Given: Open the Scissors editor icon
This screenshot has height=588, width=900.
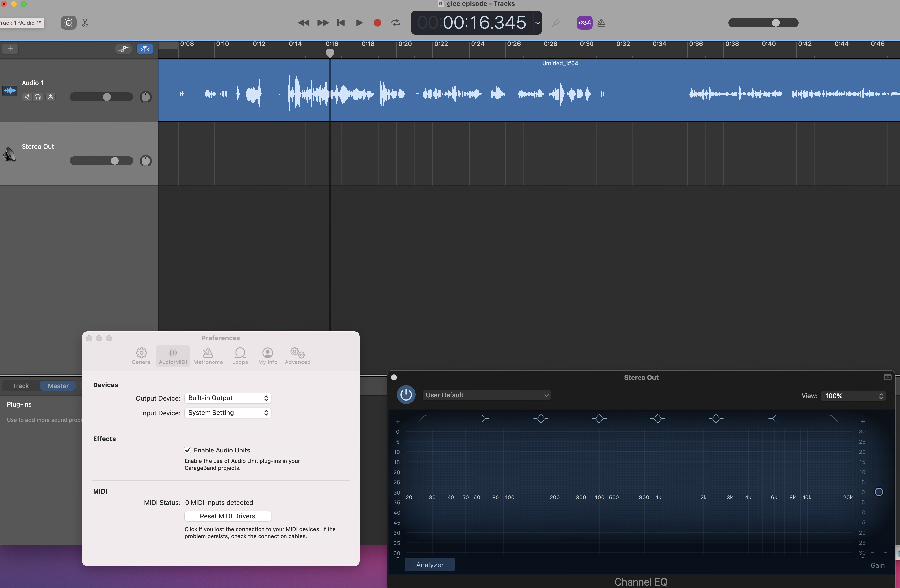Looking at the screenshot, I should coord(85,23).
